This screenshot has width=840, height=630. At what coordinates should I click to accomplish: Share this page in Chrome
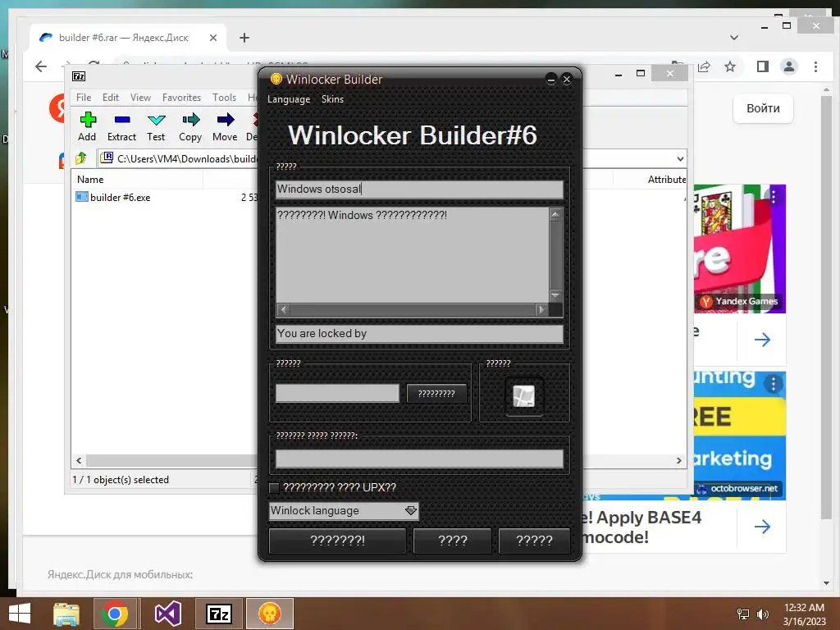[704, 66]
